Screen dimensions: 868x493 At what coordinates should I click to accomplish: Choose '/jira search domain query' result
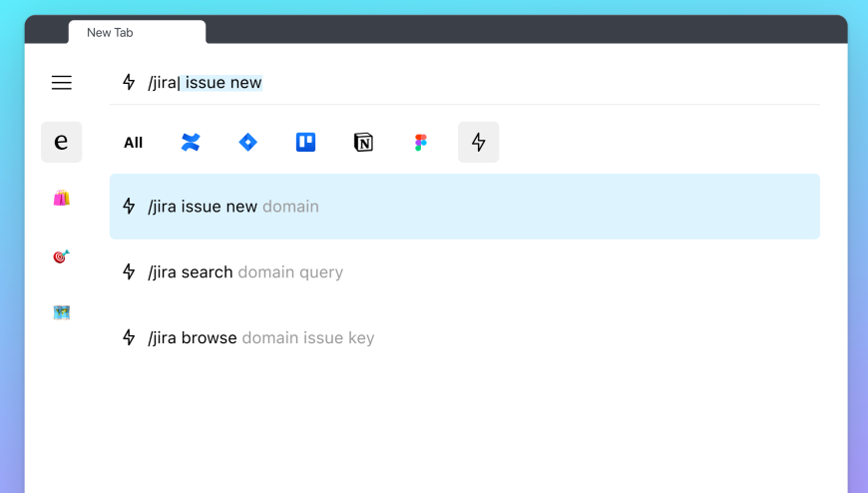[464, 272]
